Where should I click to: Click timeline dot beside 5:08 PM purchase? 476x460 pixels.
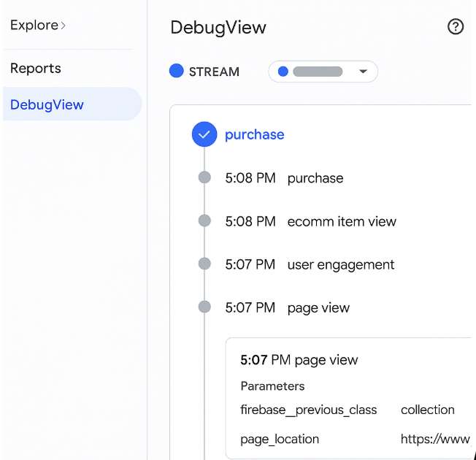204,177
